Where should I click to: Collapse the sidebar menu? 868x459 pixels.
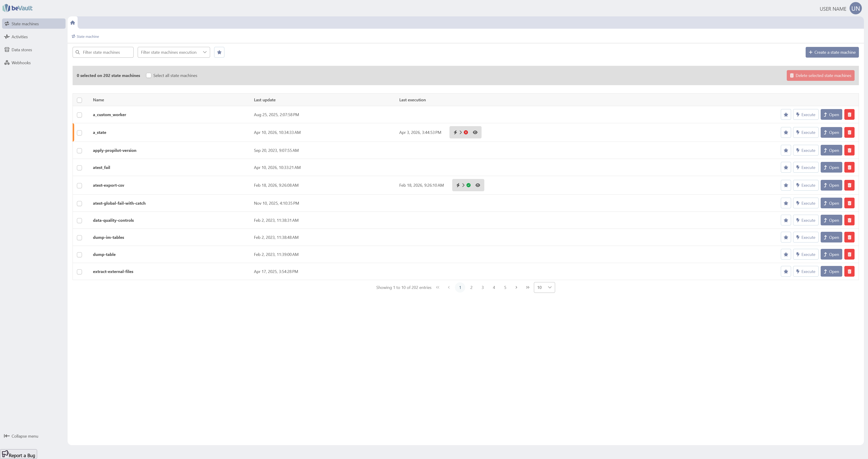tap(21, 436)
